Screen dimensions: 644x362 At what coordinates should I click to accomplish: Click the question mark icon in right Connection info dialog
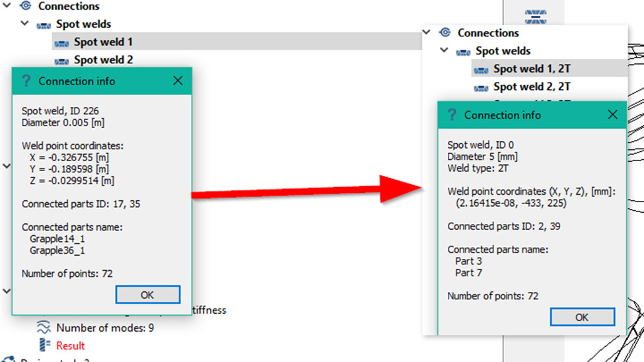(452, 115)
